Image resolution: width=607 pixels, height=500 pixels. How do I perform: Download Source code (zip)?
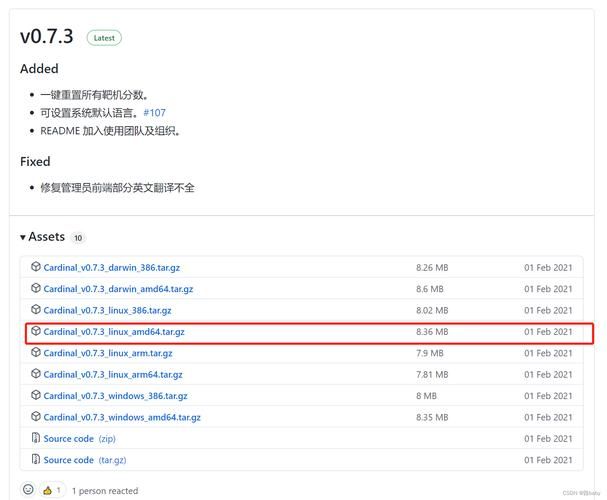click(79, 438)
